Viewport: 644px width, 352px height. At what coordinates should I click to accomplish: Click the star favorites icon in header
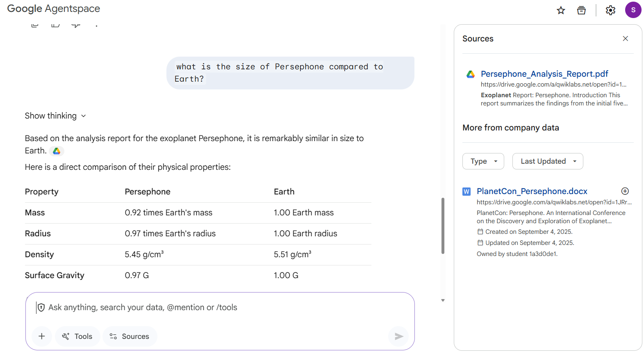click(561, 10)
